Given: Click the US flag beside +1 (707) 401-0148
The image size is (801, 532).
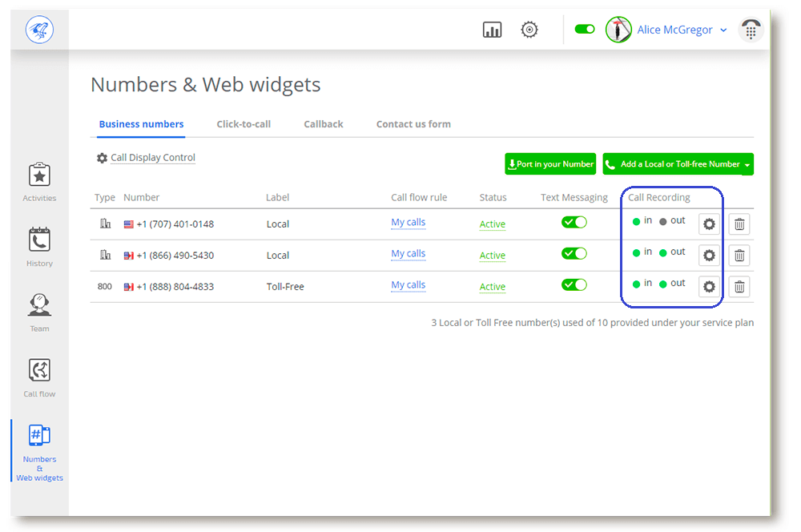Looking at the screenshot, I should [x=129, y=224].
